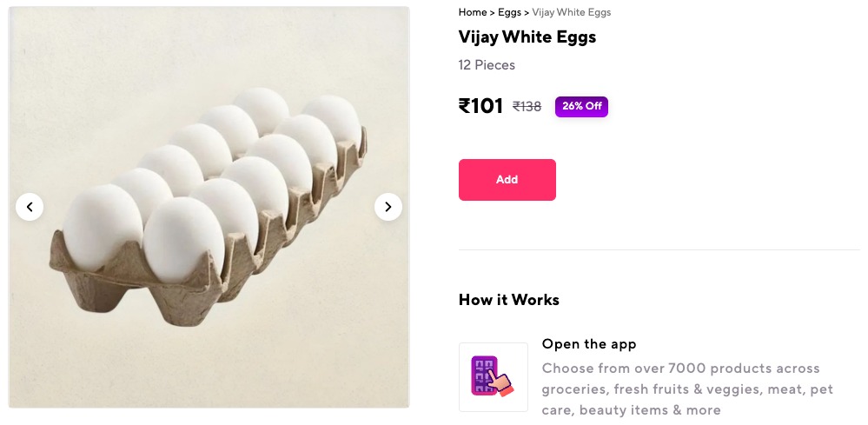Open the Eggs category breadcrumb

(x=509, y=12)
